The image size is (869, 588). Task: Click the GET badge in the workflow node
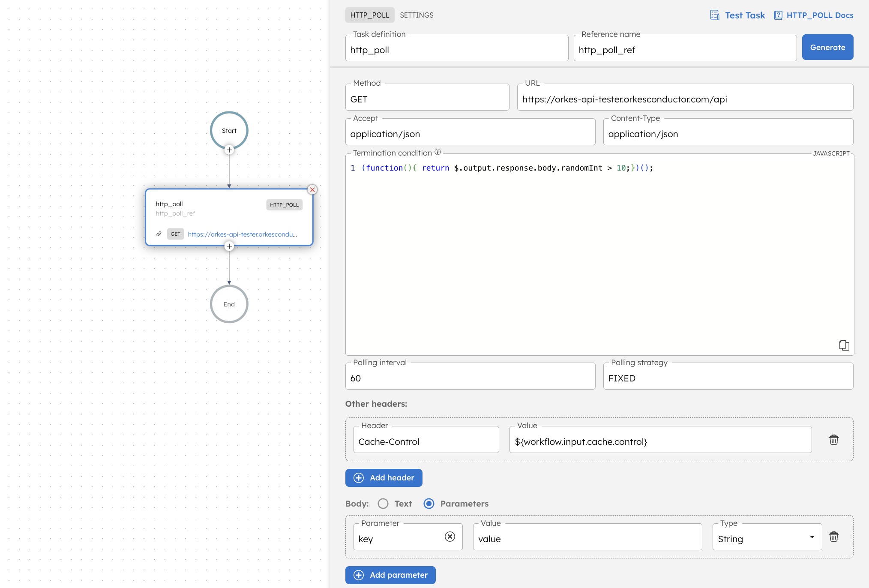175,234
